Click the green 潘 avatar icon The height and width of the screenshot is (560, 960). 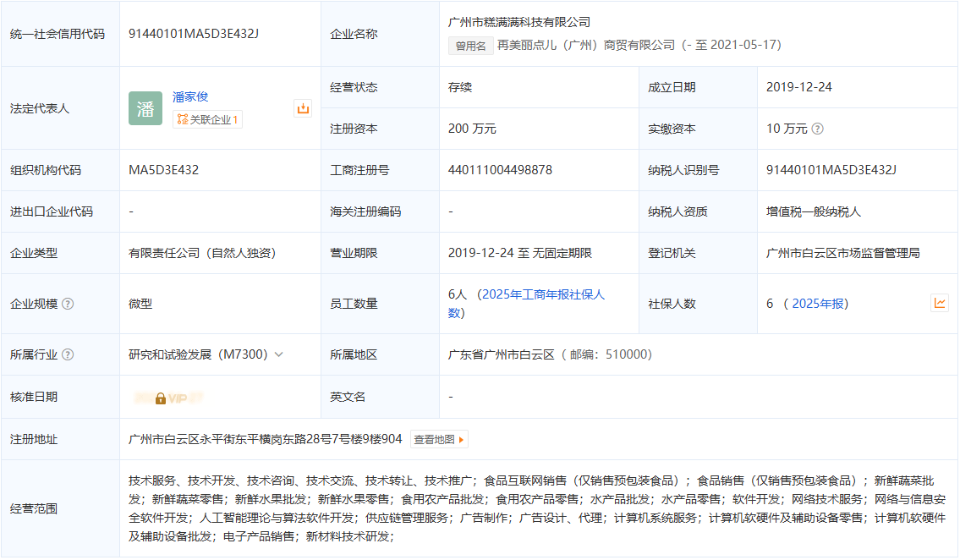point(145,108)
